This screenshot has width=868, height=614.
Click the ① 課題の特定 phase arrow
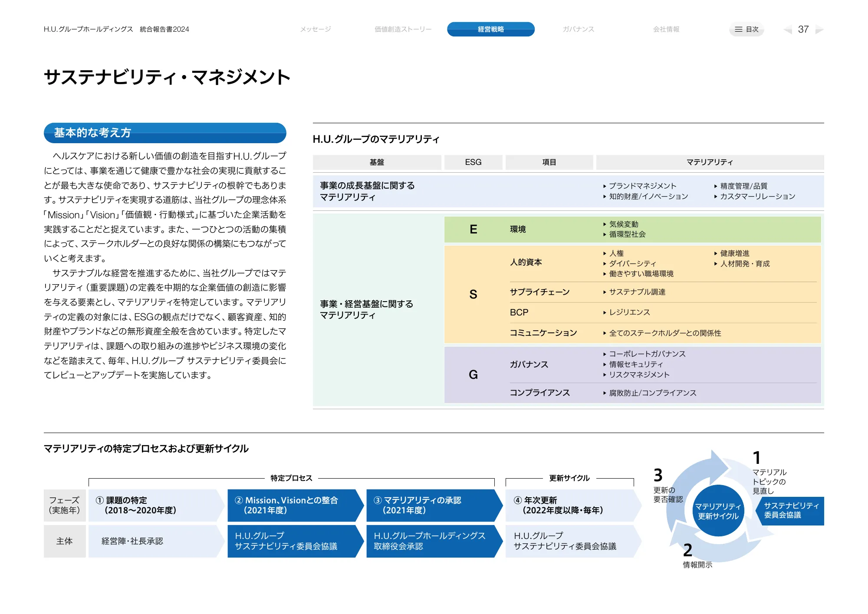click(156, 506)
